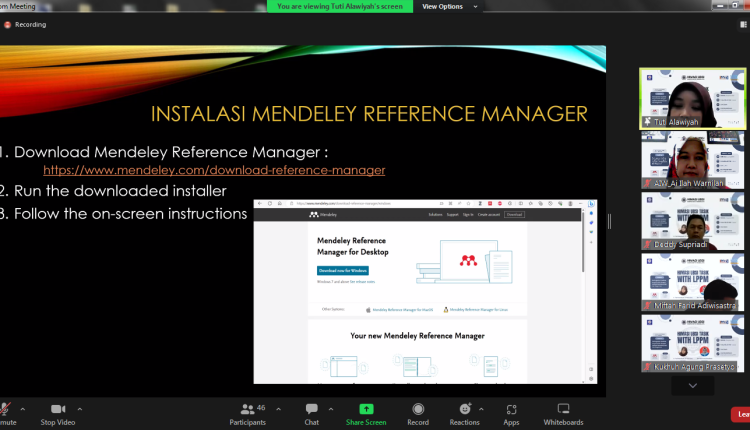Click Mendeley Reference Manager for Linux link
This screenshot has height=430, width=750.
coord(476,310)
